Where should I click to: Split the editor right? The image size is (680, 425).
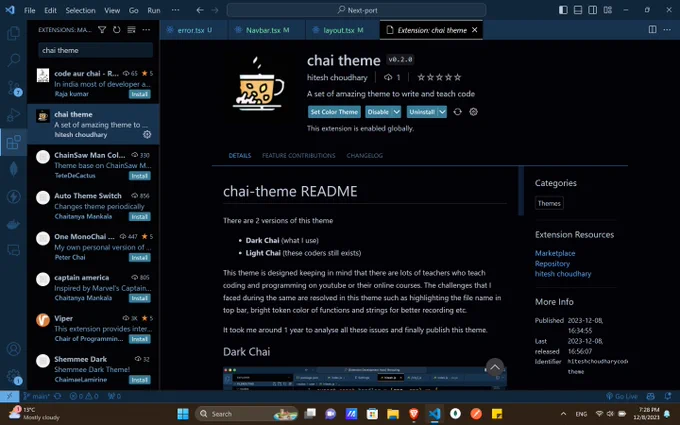point(652,29)
